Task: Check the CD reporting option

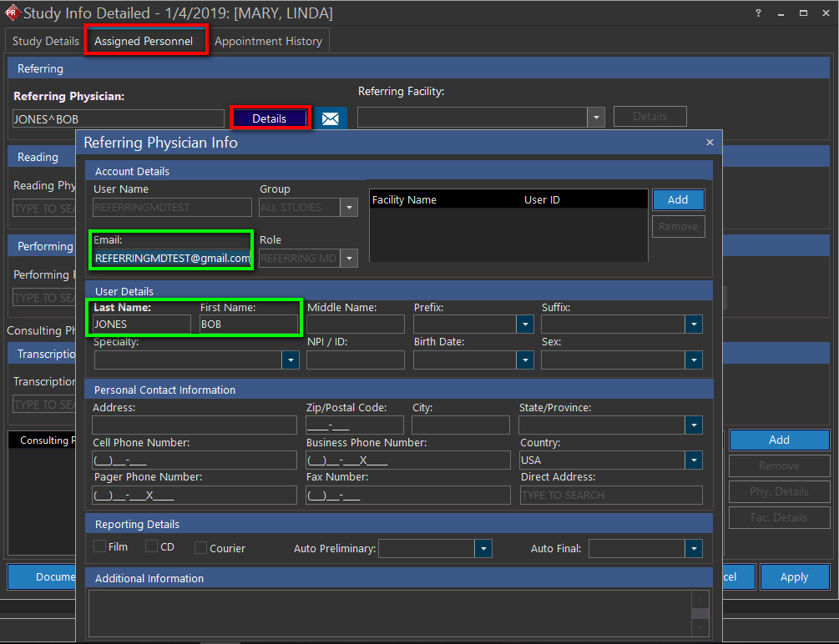Action: click(151, 547)
